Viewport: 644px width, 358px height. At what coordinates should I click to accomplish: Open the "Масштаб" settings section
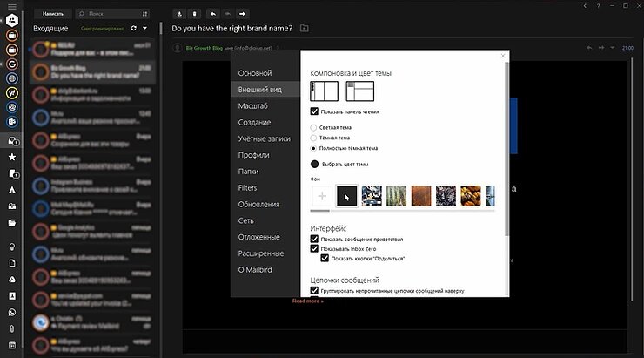pyautogui.click(x=252, y=105)
